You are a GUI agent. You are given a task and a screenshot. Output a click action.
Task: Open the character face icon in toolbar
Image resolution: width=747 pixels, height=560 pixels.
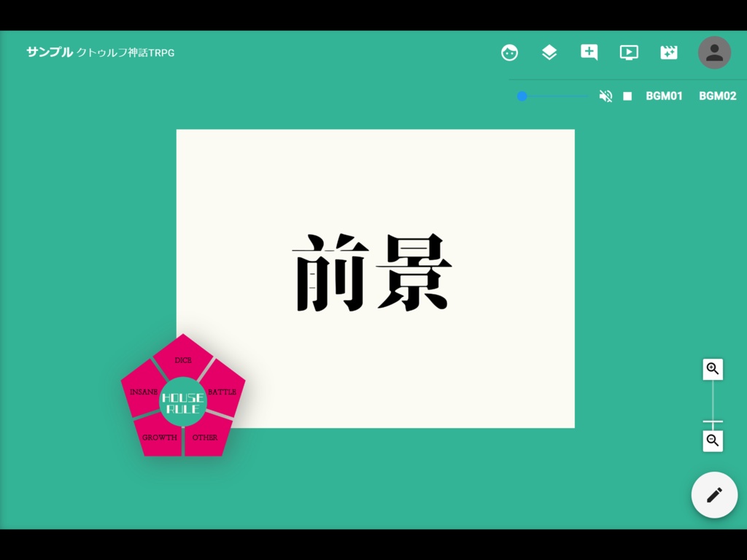[x=509, y=52]
